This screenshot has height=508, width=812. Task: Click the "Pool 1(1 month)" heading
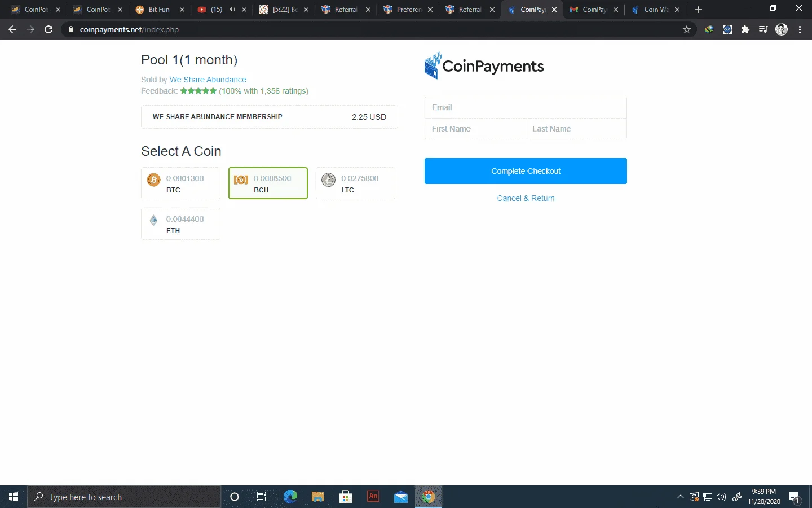pos(189,60)
